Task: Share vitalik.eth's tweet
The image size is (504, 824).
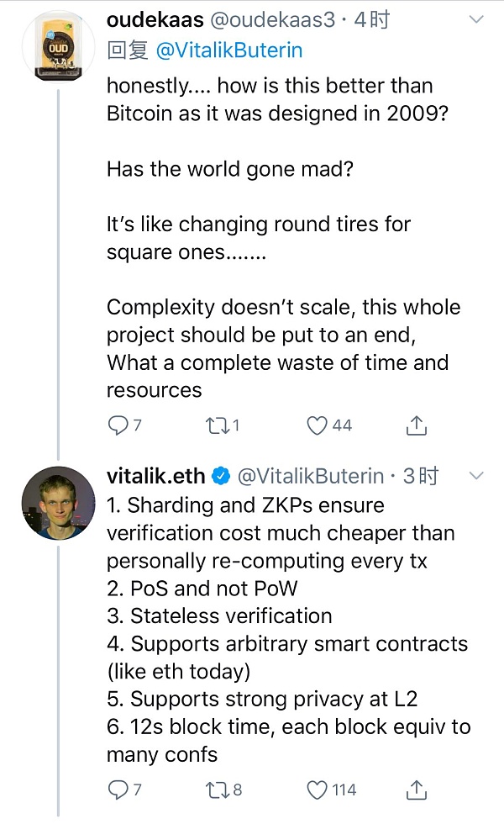Action: click(x=416, y=790)
